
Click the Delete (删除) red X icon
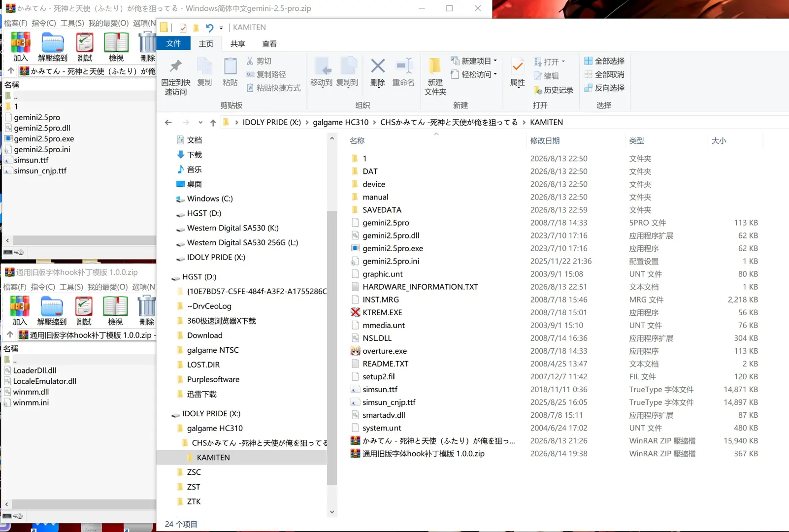378,66
